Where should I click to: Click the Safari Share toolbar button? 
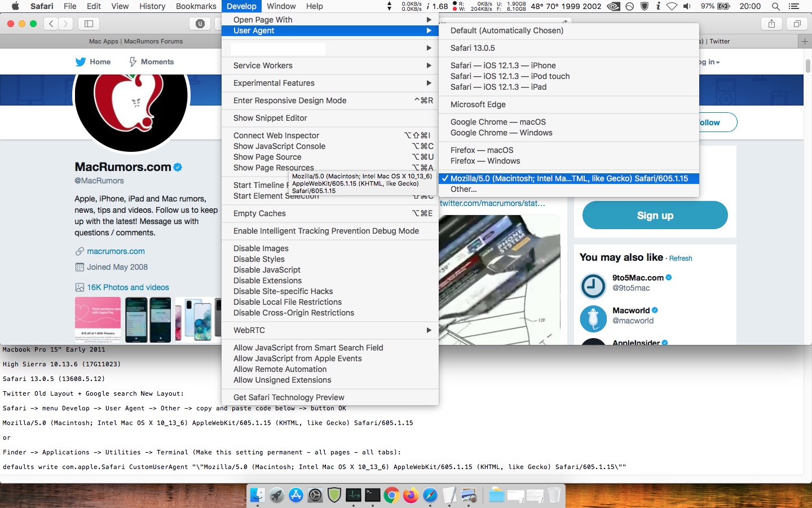pyautogui.click(x=771, y=24)
